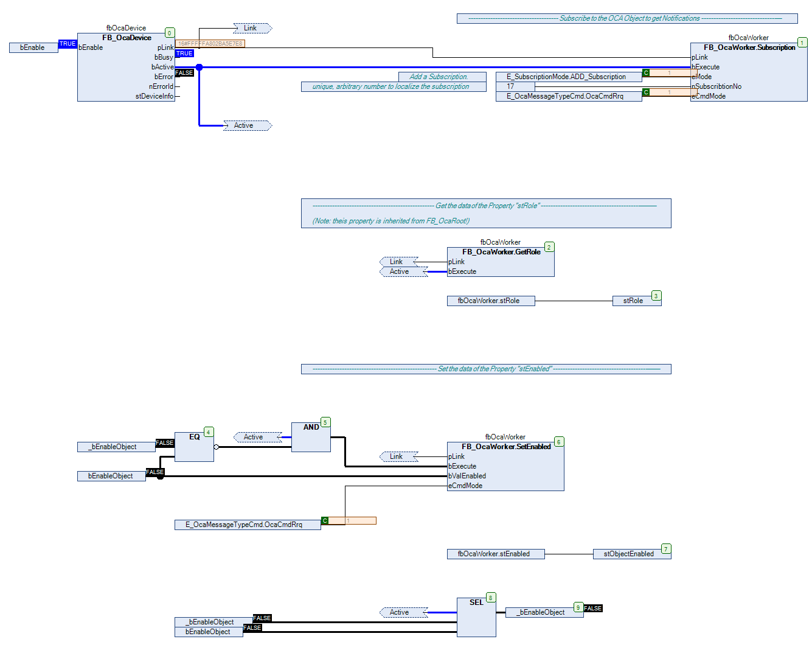Click FALSE value at bError output

[184, 73]
